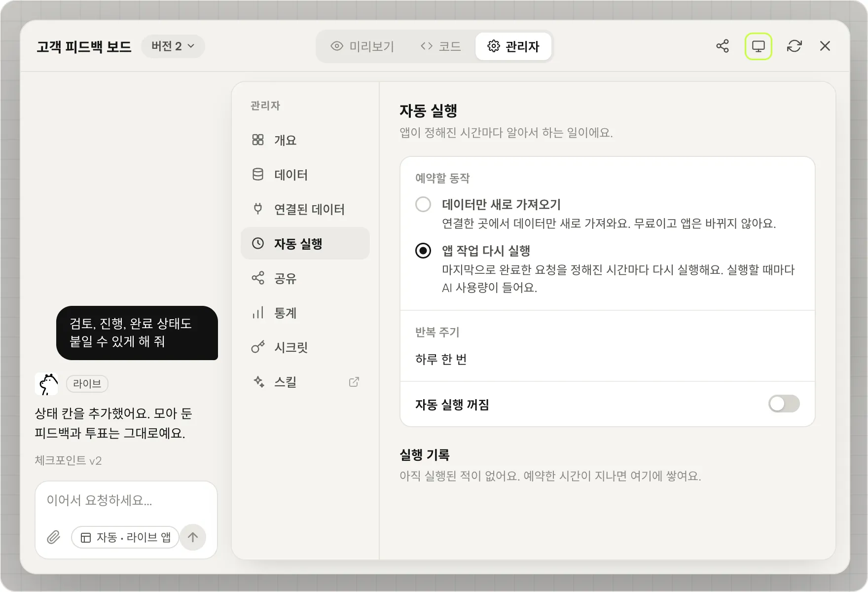Open 공유 in the admin sidebar
Image resolution: width=868 pixels, height=592 pixels.
305,278
